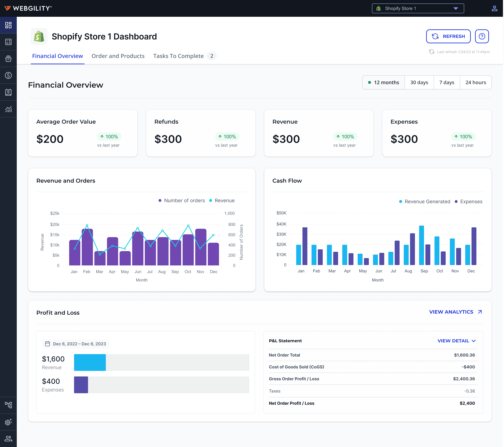Click the REFRESH button
Image resolution: width=504 pixels, height=447 pixels.
tap(448, 36)
